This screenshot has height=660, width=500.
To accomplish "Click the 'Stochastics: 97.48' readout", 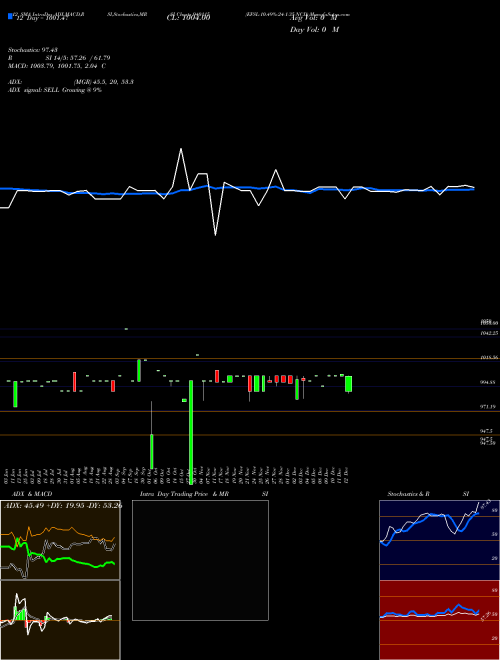I will tap(33, 50).
